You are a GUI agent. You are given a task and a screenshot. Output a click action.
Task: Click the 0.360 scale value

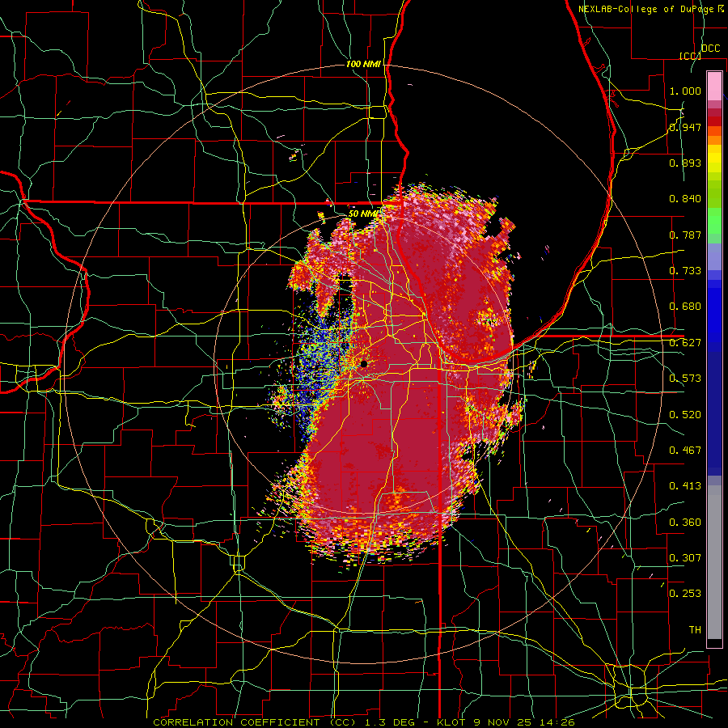coord(685,523)
